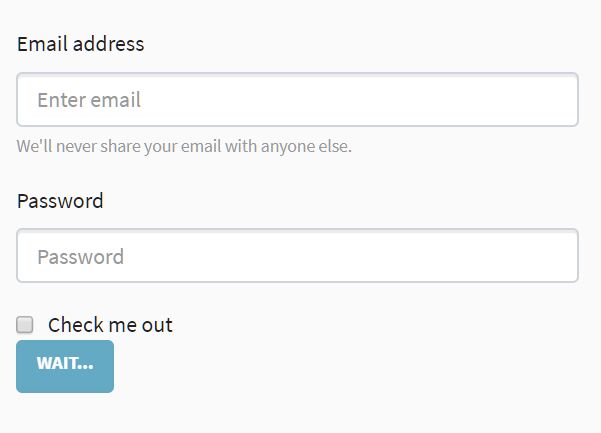Click the Email address label
This screenshot has height=433, width=601.
81,44
